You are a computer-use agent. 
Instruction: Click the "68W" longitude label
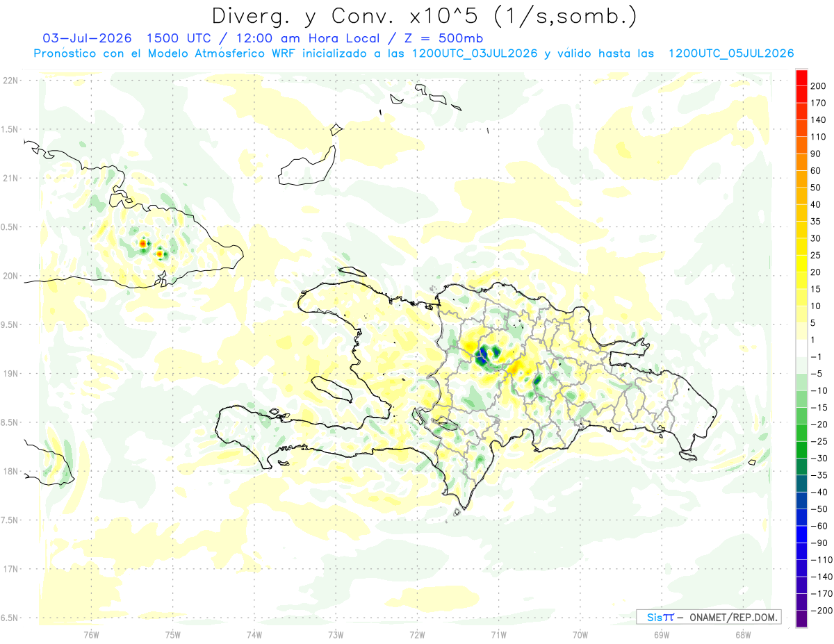pyautogui.click(x=742, y=634)
